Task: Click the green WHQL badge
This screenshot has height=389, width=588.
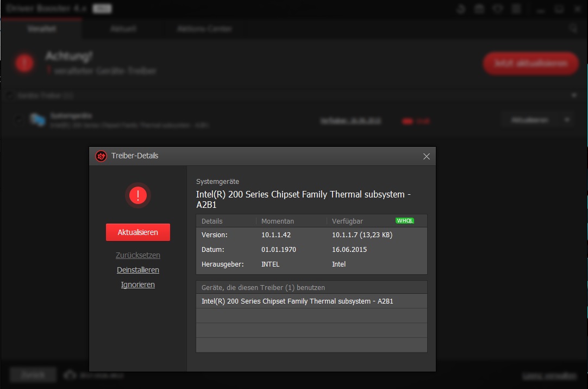Action: point(405,221)
